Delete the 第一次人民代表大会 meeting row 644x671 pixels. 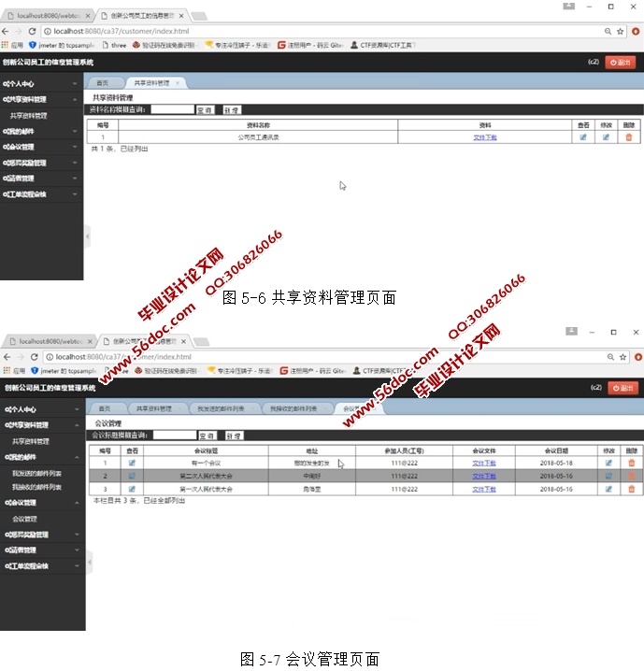point(631,489)
